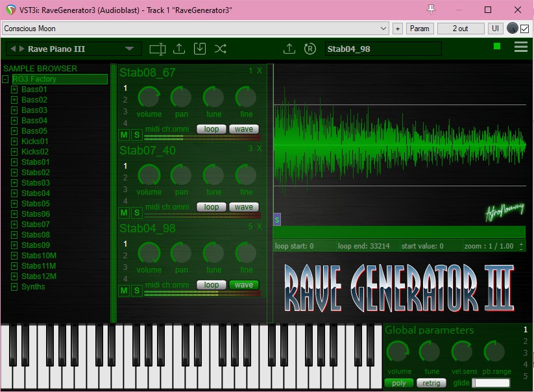Remove Stab08_67 layer with X
Image resolution: width=534 pixels, height=392 pixels.
[x=260, y=71]
